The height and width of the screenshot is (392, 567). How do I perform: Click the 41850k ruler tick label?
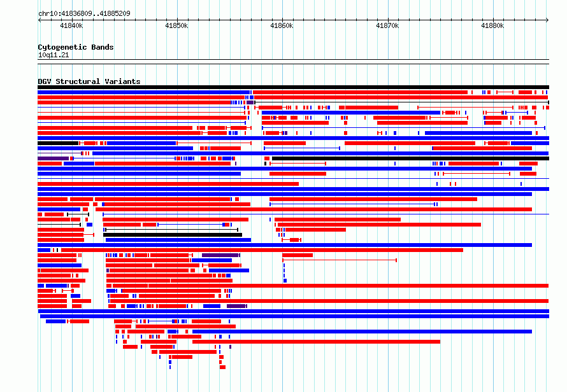176,25
